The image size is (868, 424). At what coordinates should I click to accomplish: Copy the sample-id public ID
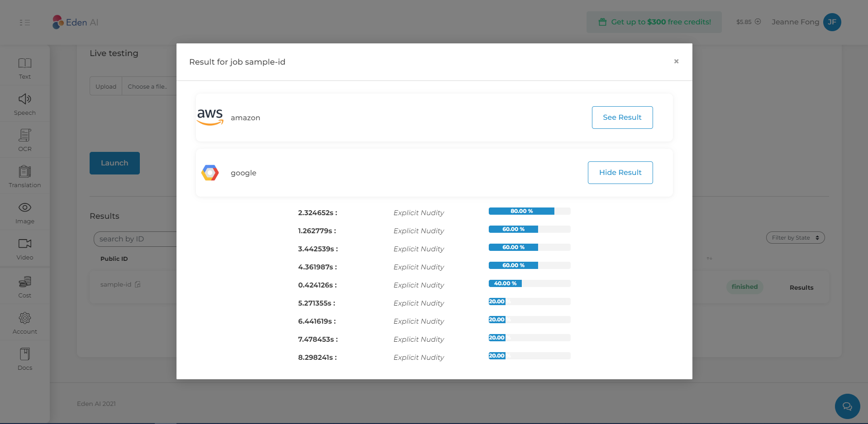pos(138,284)
